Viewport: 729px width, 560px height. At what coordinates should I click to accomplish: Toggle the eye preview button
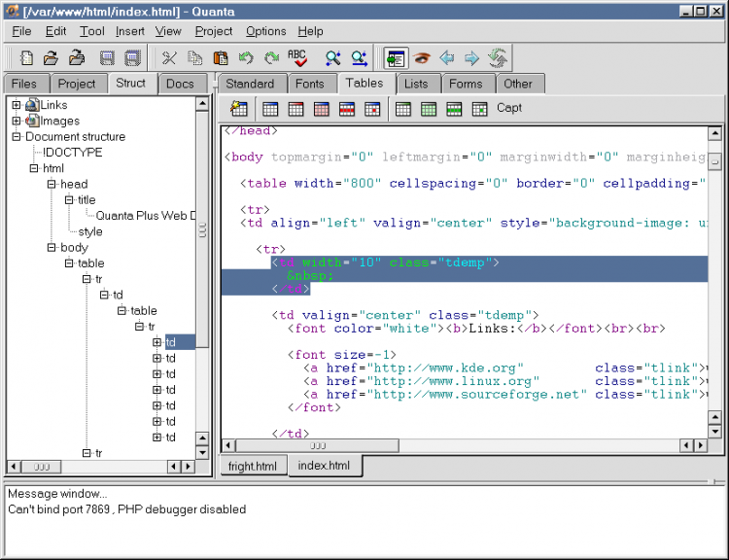click(x=422, y=58)
